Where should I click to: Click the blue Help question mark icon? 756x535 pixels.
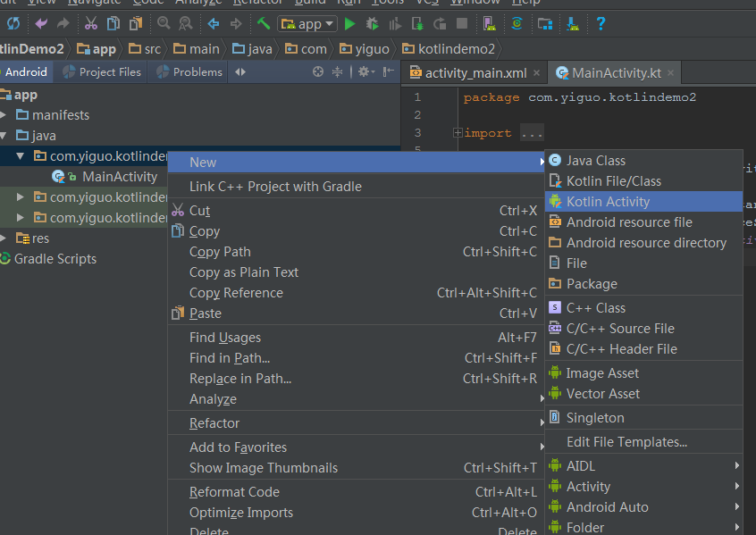pyautogui.click(x=601, y=23)
